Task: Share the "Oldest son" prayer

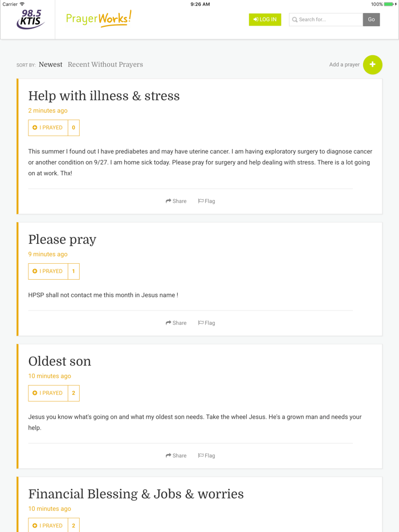Action: tap(176, 455)
